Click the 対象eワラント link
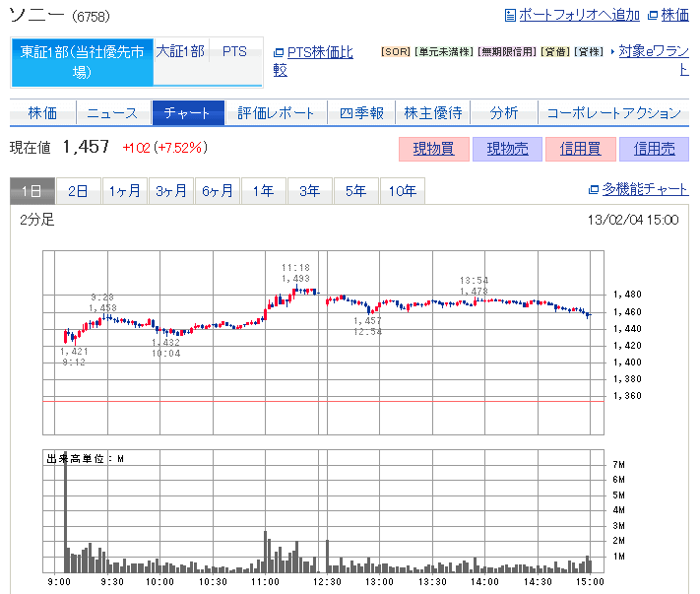 (x=654, y=60)
